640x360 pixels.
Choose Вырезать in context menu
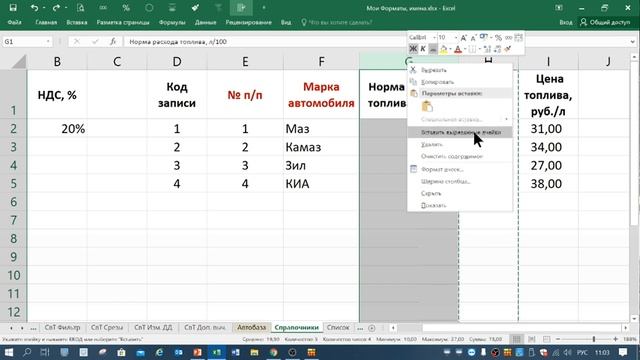click(x=433, y=70)
